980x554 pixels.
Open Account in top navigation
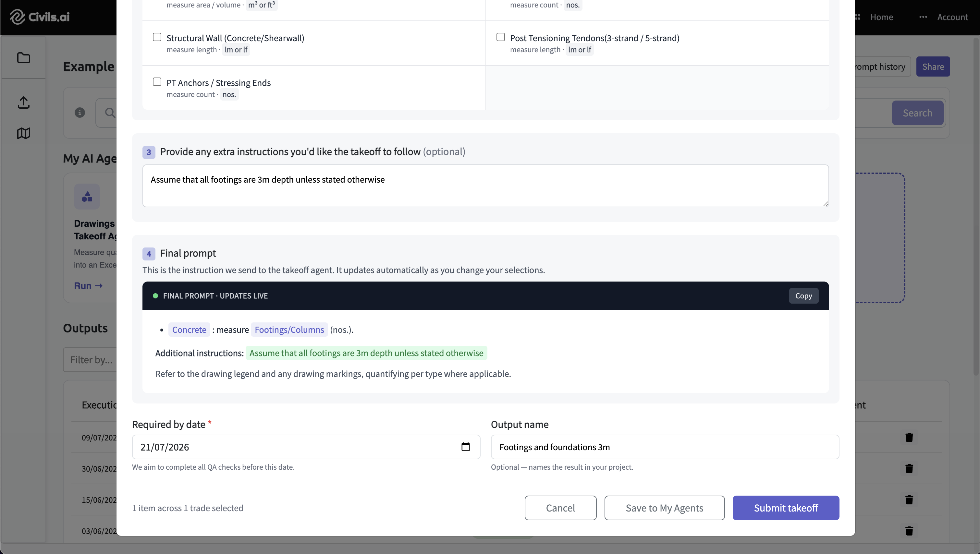[952, 17]
